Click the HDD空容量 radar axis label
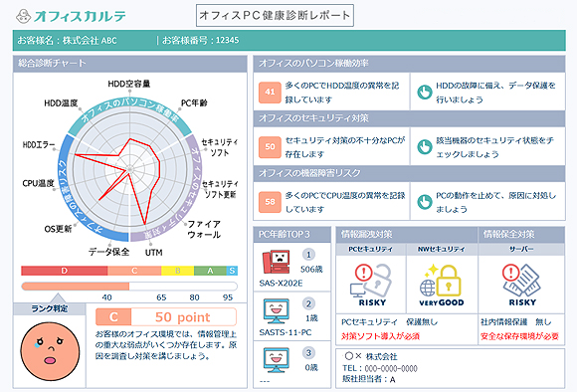Viewport: 577px width, 392px height. pyautogui.click(x=129, y=84)
